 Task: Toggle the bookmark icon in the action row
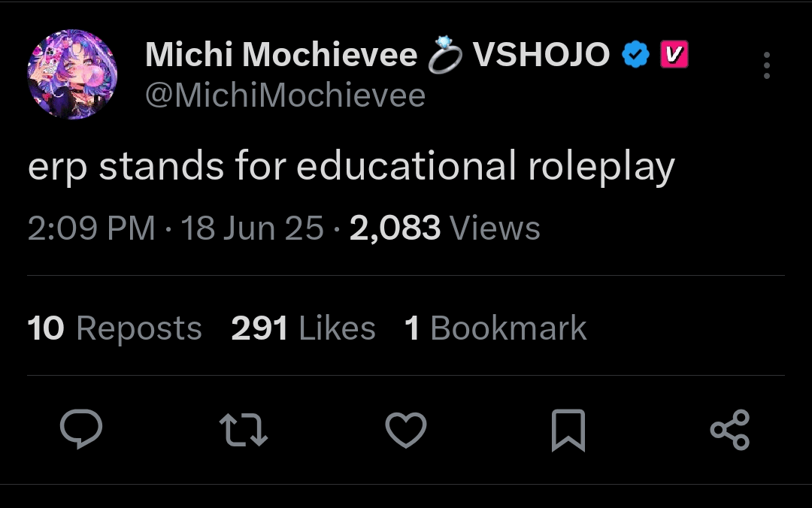[x=568, y=430]
